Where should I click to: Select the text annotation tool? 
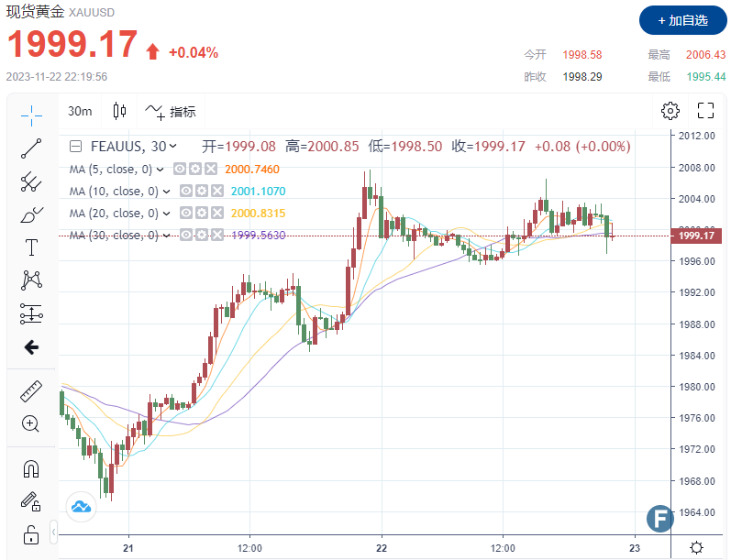[31, 247]
